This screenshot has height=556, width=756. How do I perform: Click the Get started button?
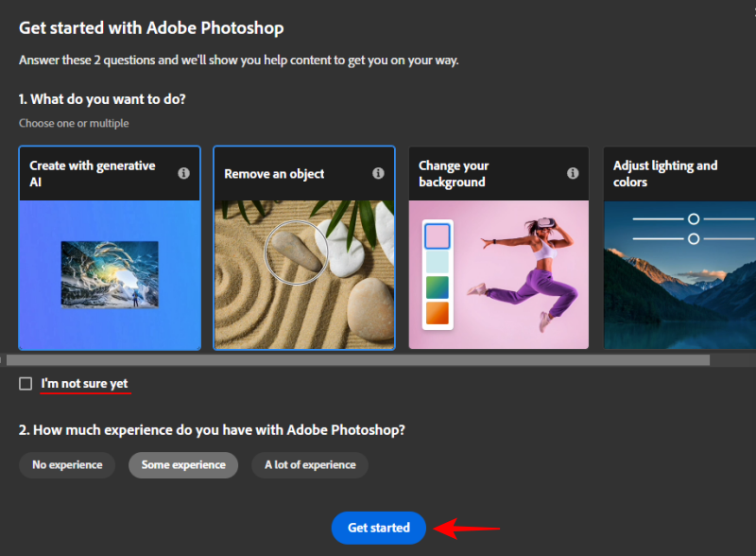coord(379,528)
